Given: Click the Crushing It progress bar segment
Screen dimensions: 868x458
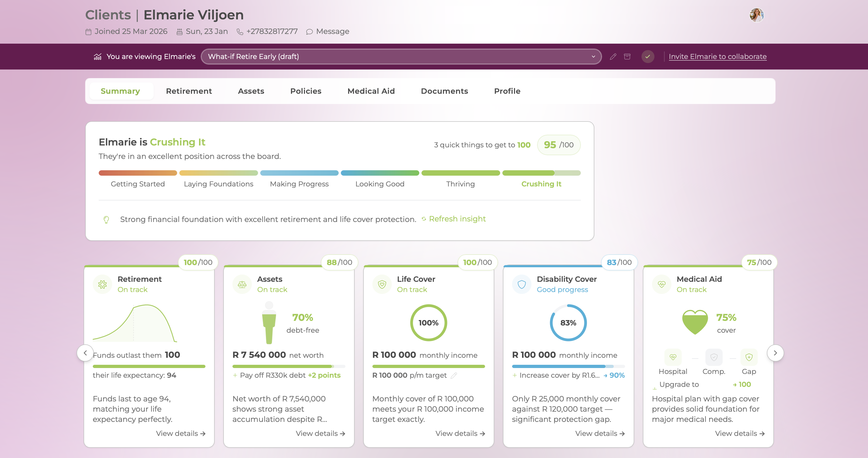Looking at the screenshot, I should pyautogui.click(x=541, y=173).
